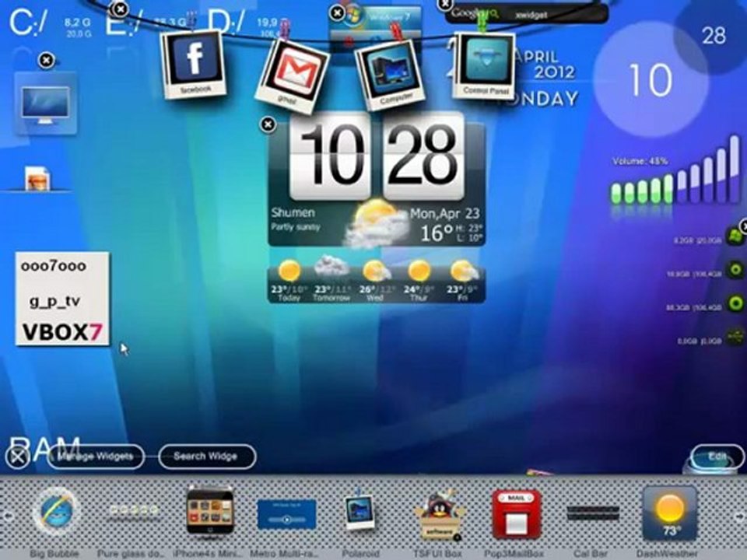Close the widget gallery bar
Viewport: 747px width, 560px height.
pos(17,458)
